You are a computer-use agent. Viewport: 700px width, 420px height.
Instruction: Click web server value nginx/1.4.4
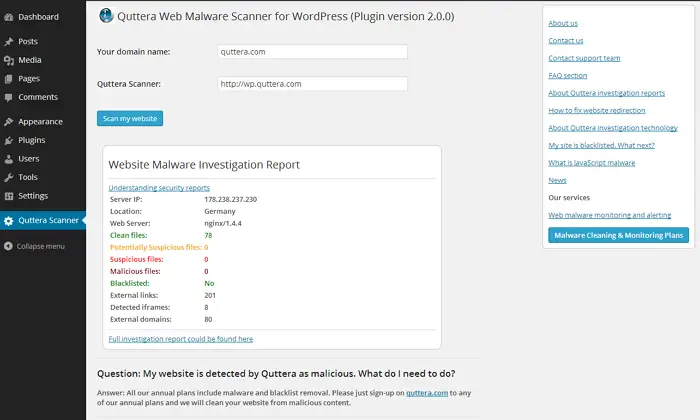click(223, 224)
